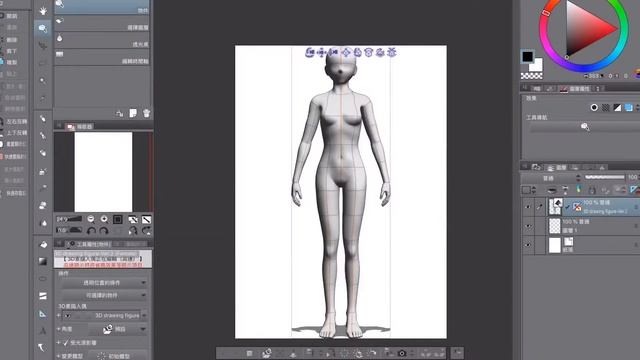Select the Fill bucket tool
Screen dimensions: 640x360
(x=43, y=244)
